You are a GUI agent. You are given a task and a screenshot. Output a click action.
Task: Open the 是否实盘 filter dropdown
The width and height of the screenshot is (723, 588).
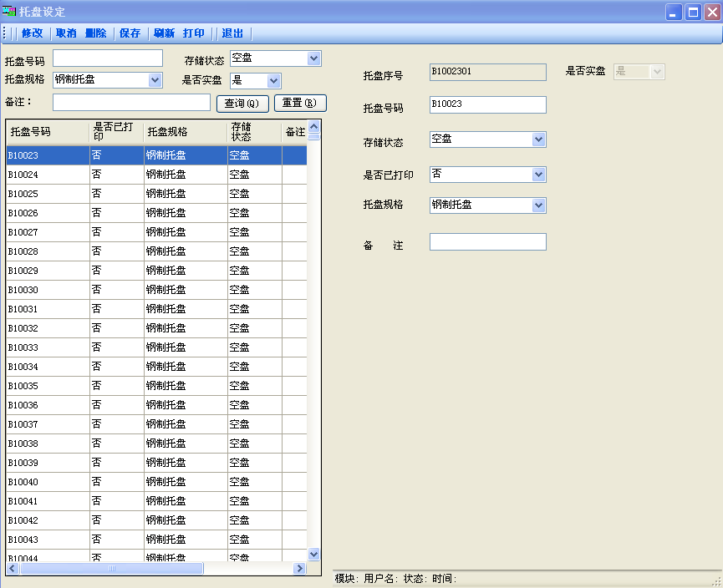(x=273, y=81)
